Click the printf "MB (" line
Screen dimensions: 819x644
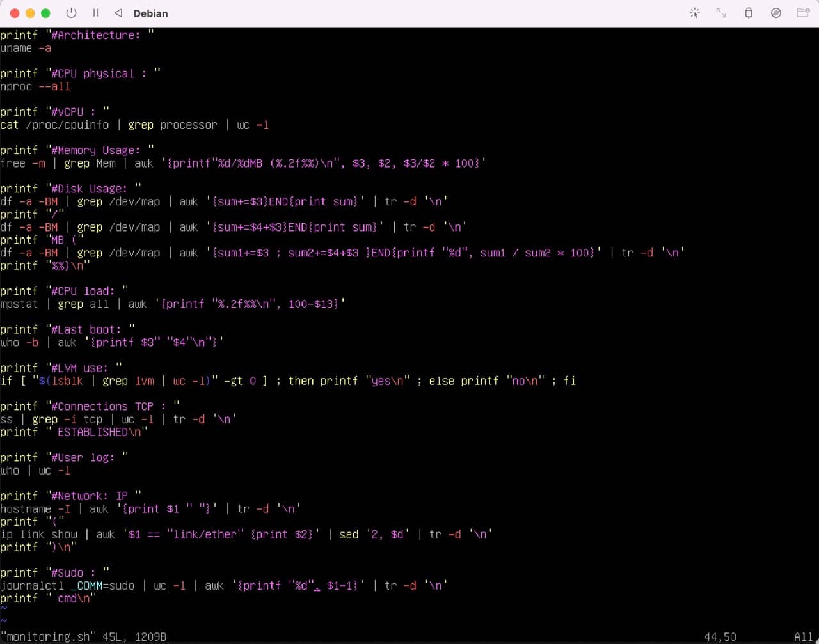pyautogui.click(x=42, y=240)
